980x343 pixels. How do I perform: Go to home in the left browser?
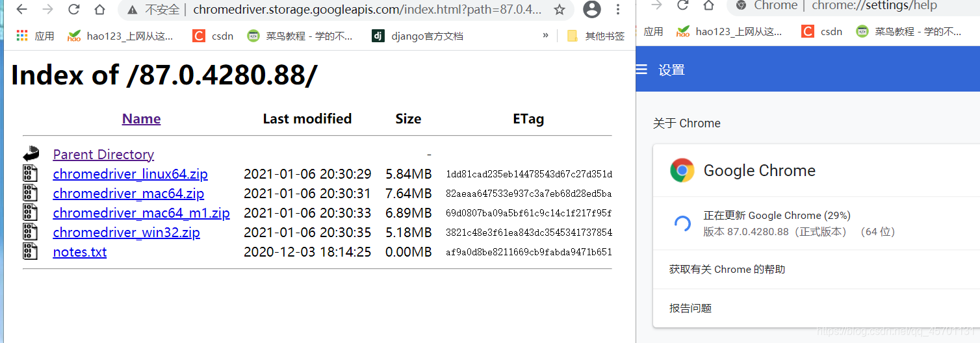click(99, 10)
